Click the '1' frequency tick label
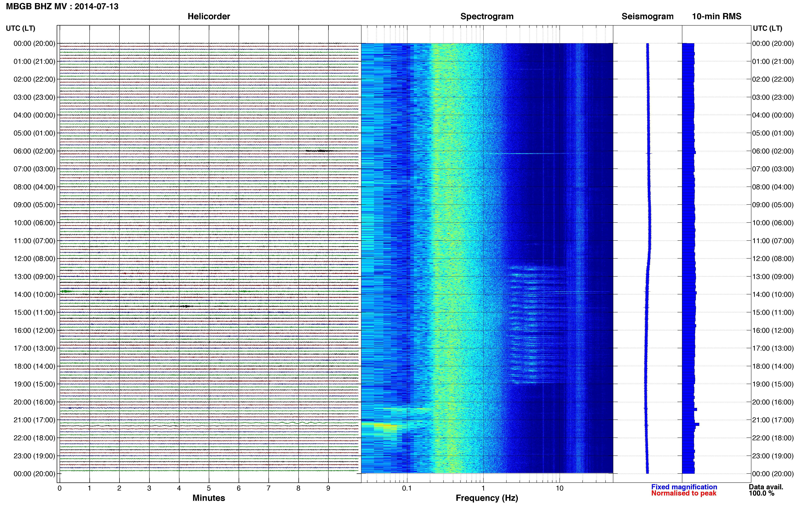Viewport: 812px width, 508px height. point(483,488)
